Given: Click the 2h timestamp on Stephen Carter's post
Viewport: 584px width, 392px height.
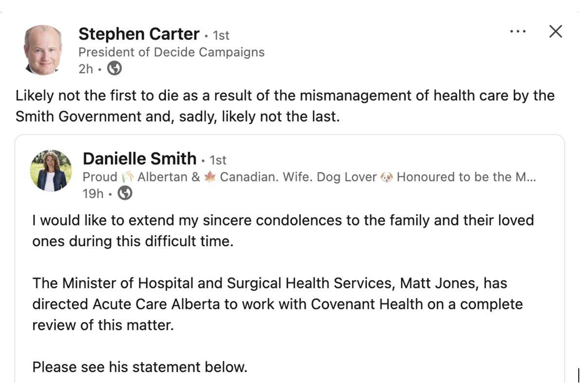Looking at the screenshot, I should click(x=85, y=69).
